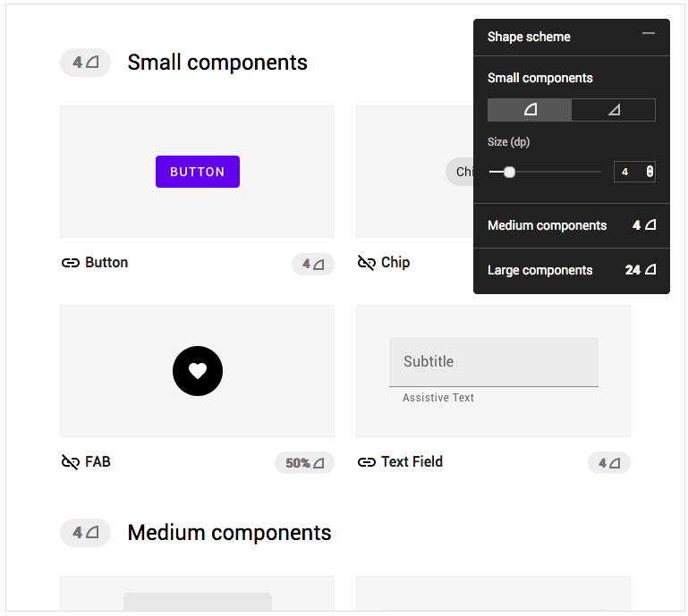Select the cut corner shape option
The width and height of the screenshot is (688, 616).
click(613, 110)
